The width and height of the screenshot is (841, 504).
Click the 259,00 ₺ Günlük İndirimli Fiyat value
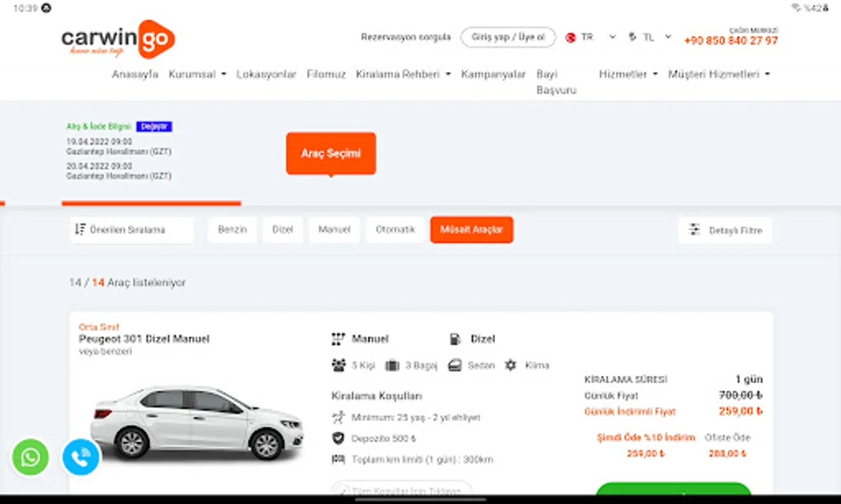(x=741, y=411)
